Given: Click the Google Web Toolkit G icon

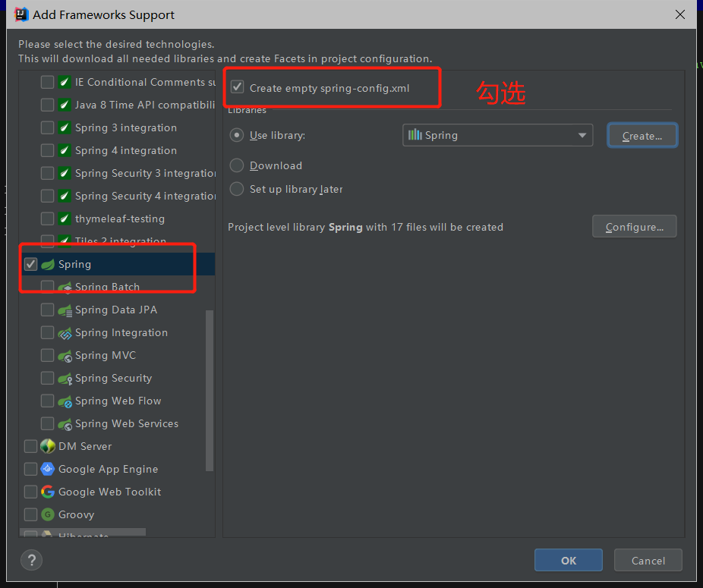Looking at the screenshot, I should pyautogui.click(x=48, y=492).
